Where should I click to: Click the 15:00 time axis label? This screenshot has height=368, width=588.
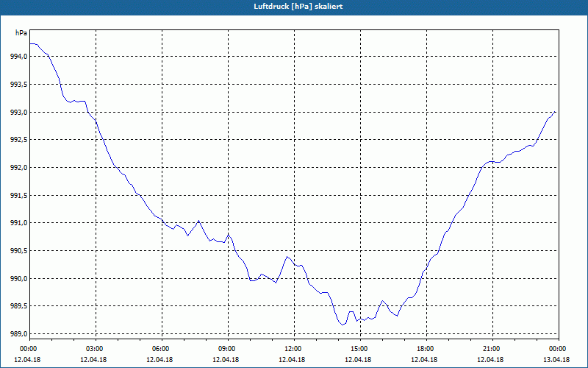[360, 349]
